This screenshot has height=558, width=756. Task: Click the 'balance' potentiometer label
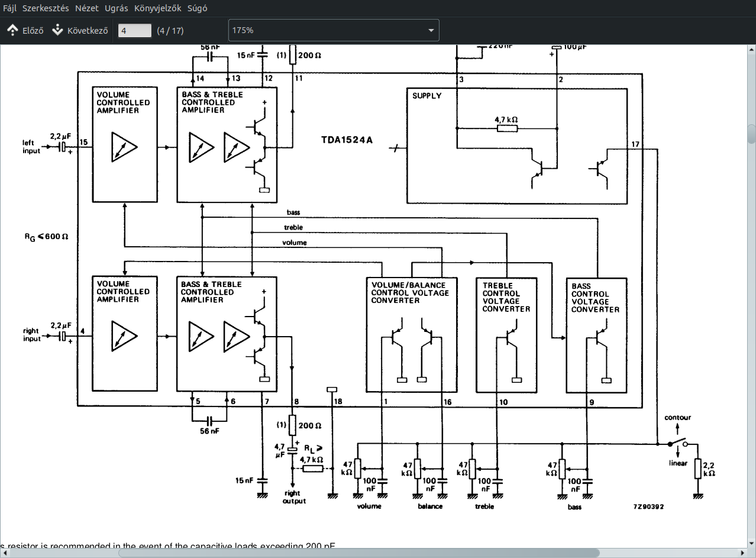430,507
